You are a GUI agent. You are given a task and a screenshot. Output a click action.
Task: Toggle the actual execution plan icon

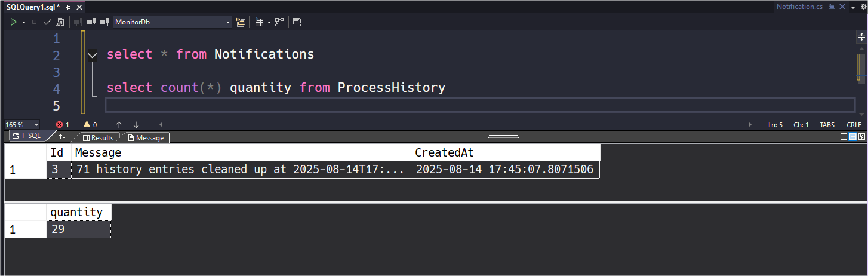[279, 22]
